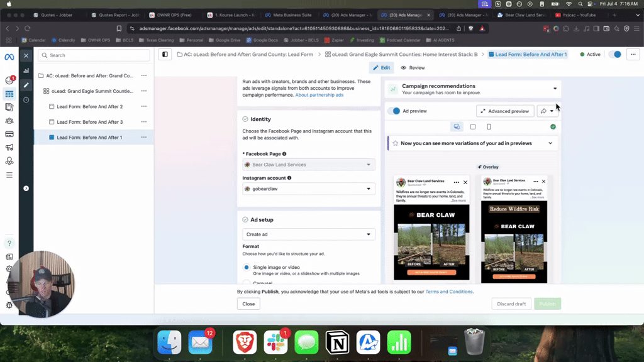Click the Meta logo icon in sidebar

tap(9, 57)
